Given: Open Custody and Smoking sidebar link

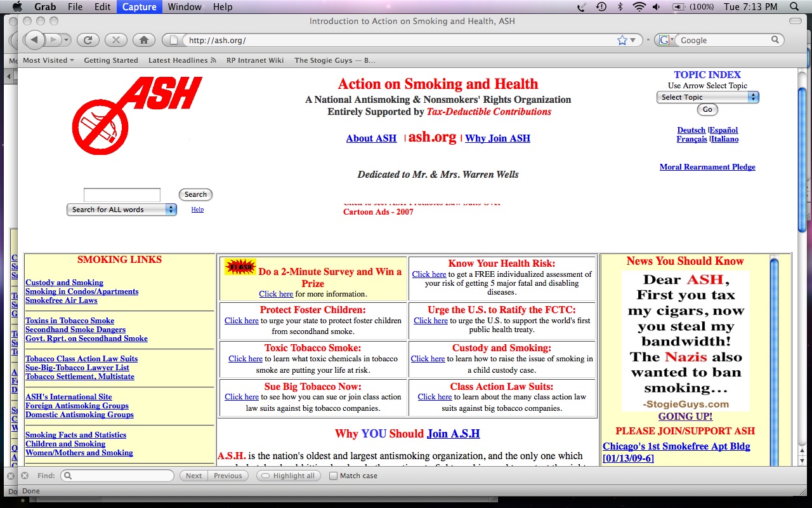Looking at the screenshot, I should (64, 283).
